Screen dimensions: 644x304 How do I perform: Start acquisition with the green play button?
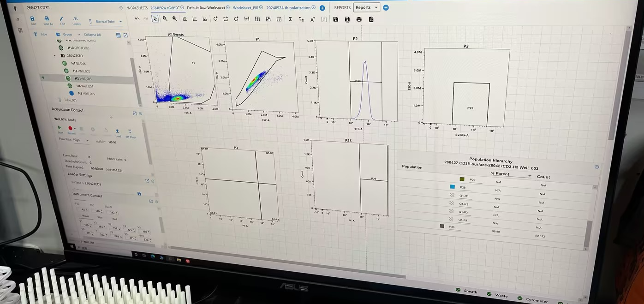60,129
